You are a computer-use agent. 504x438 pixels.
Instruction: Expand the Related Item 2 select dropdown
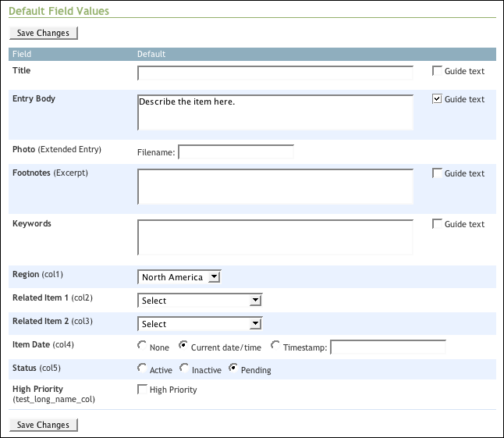point(200,324)
